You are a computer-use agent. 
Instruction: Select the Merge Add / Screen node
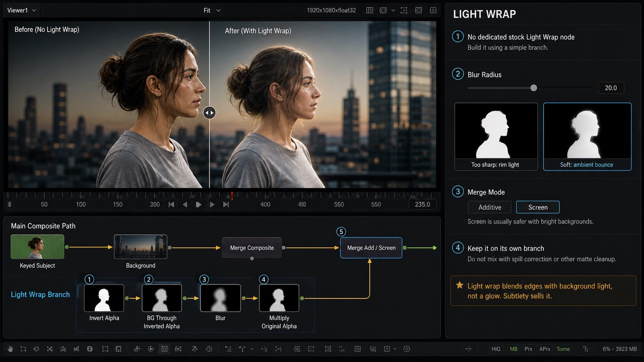[371, 248]
